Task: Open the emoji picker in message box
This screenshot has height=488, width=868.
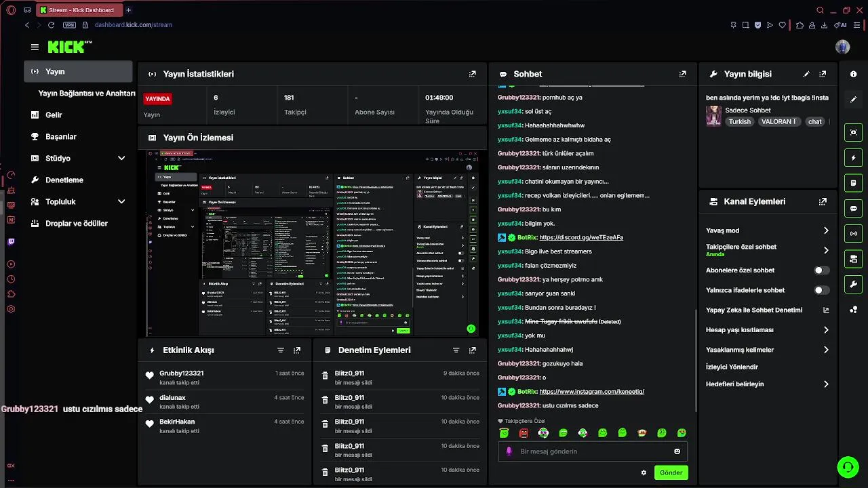Action: 677,451
